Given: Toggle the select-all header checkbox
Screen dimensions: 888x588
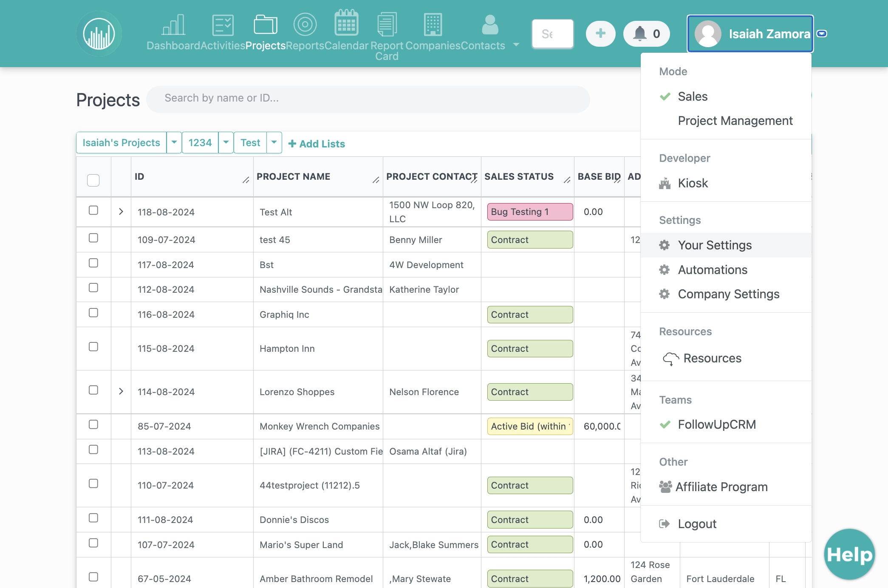Looking at the screenshot, I should tap(93, 180).
